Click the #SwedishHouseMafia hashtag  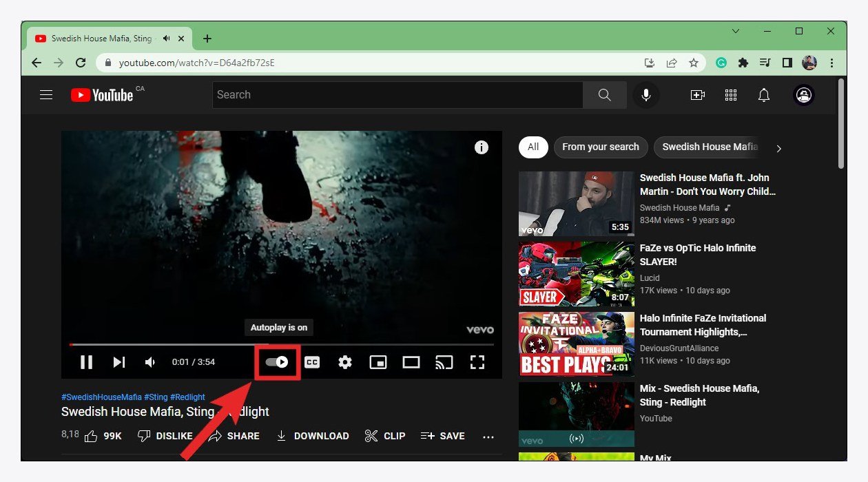click(x=101, y=397)
